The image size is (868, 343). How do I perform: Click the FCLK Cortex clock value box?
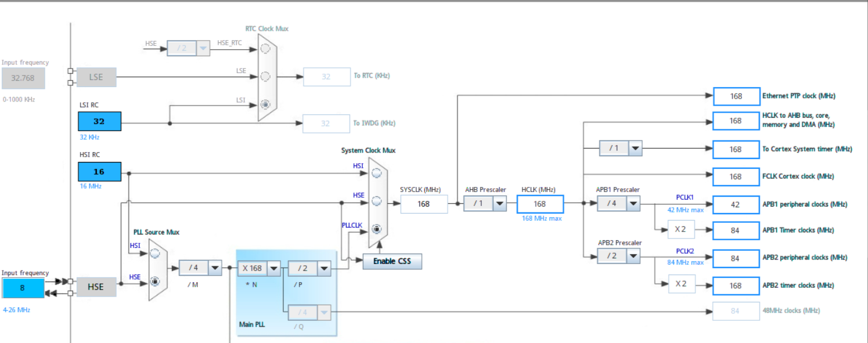[x=736, y=176]
